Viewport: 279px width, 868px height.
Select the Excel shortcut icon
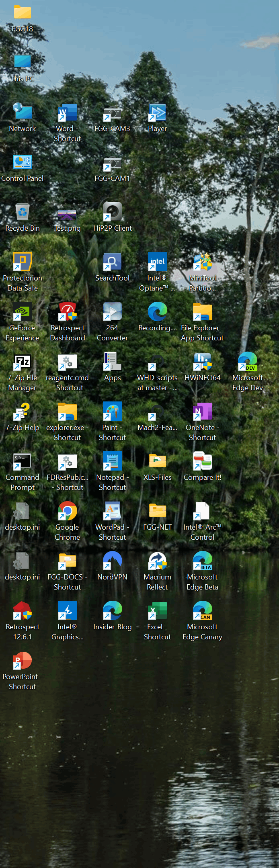(x=158, y=610)
